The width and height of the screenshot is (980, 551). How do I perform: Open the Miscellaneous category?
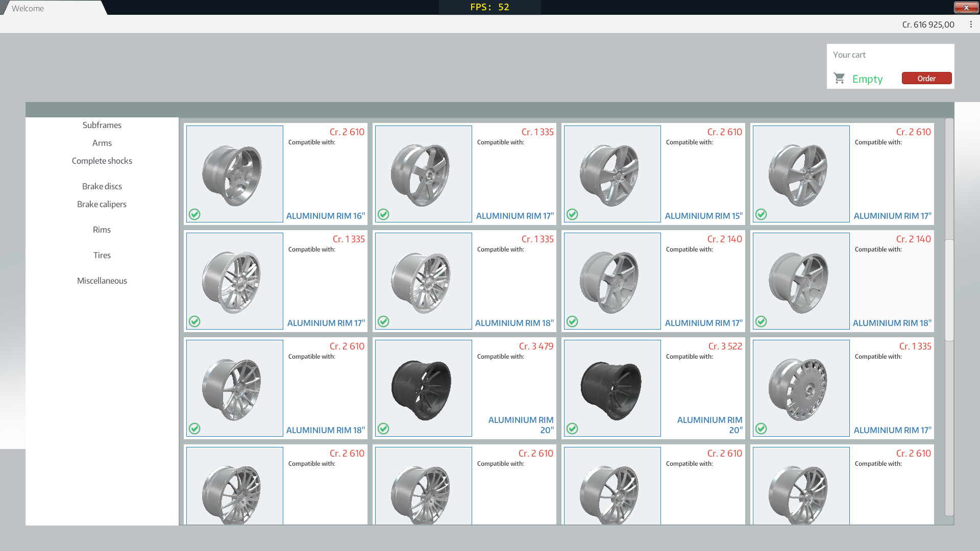pyautogui.click(x=102, y=280)
